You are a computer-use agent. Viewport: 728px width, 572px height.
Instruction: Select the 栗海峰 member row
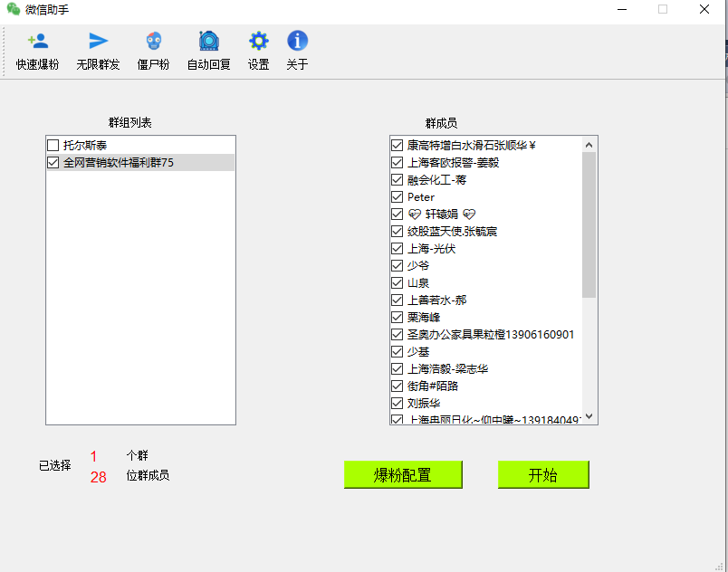click(x=425, y=318)
